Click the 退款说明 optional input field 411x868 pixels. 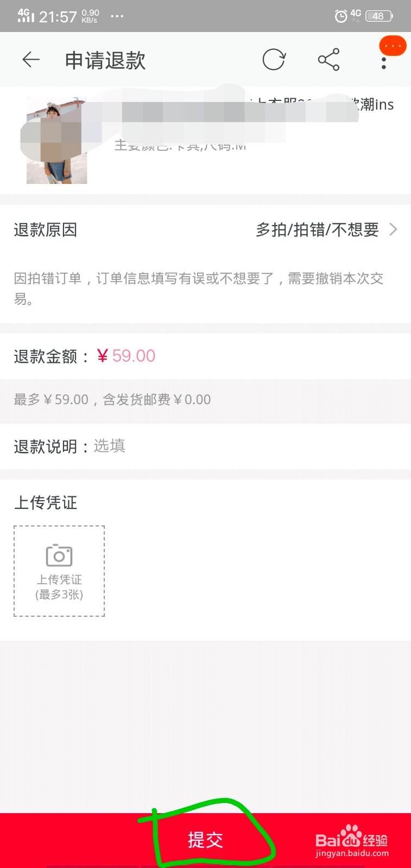pos(205,446)
